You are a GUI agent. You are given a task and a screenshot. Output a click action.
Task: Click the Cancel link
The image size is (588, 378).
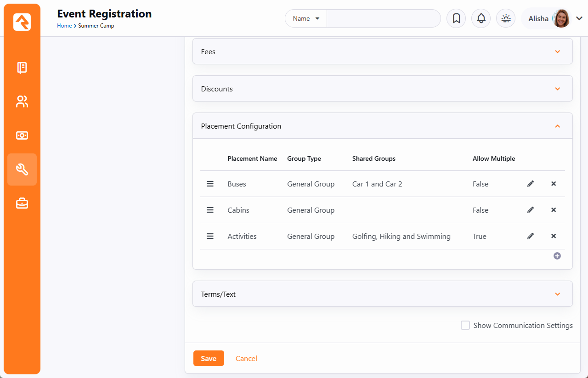(246, 358)
